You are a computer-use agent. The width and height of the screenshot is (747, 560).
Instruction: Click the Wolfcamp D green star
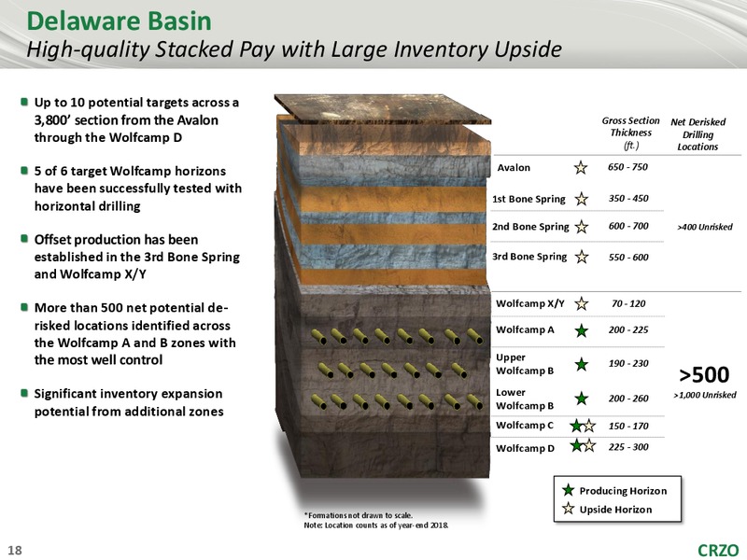pos(576,446)
